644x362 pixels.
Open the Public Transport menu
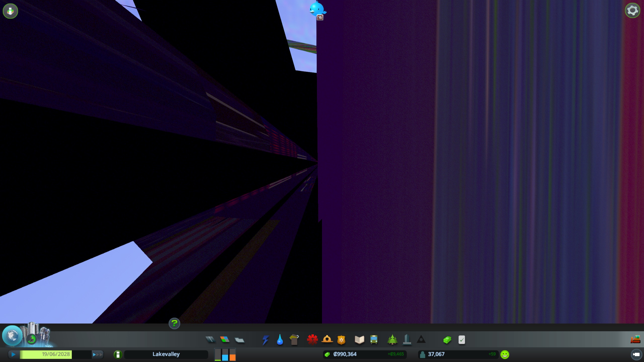pyautogui.click(x=374, y=340)
